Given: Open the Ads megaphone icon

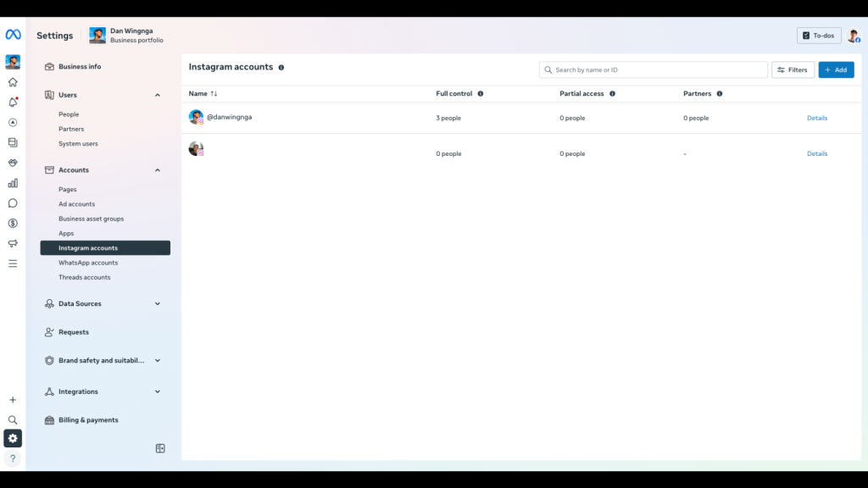Looking at the screenshot, I should (13, 244).
